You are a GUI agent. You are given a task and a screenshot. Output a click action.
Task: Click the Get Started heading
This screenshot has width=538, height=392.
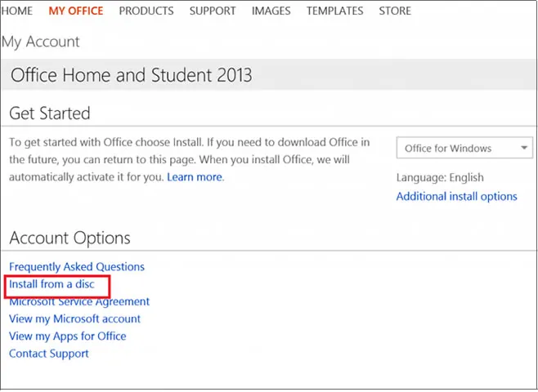50,113
